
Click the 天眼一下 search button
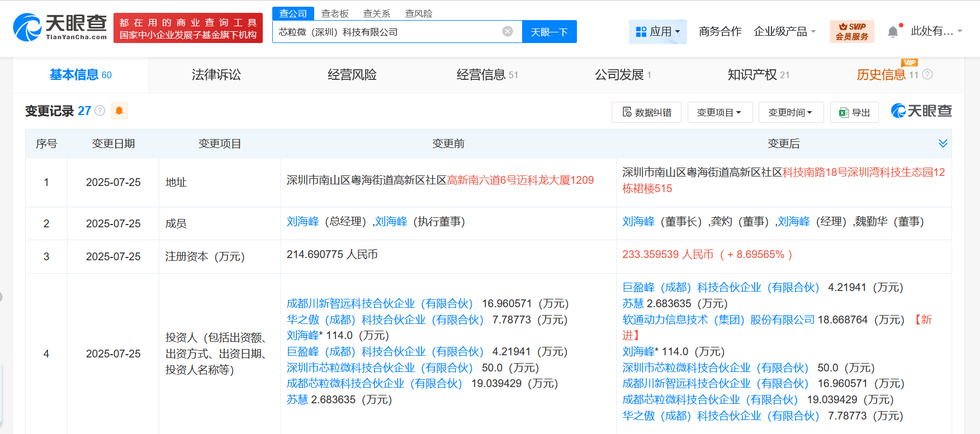click(x=549, y=32)
